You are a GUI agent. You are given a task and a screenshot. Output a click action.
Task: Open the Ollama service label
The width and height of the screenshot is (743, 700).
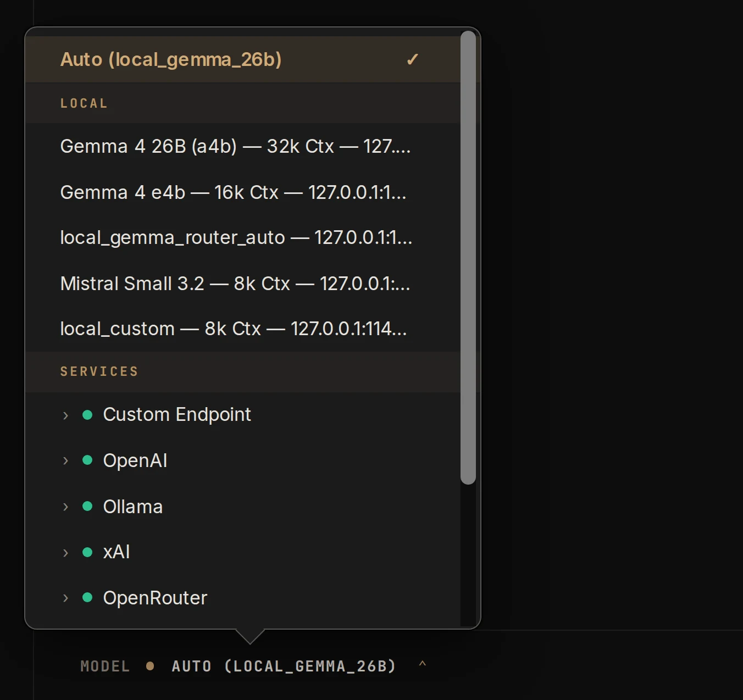coord(133,507)
